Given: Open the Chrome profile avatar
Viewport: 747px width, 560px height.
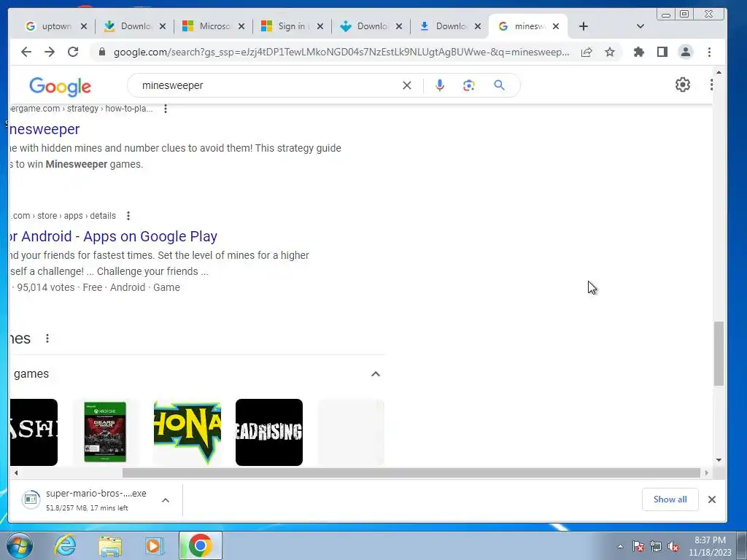Looking at the screenshot, I should pos(686,52).
